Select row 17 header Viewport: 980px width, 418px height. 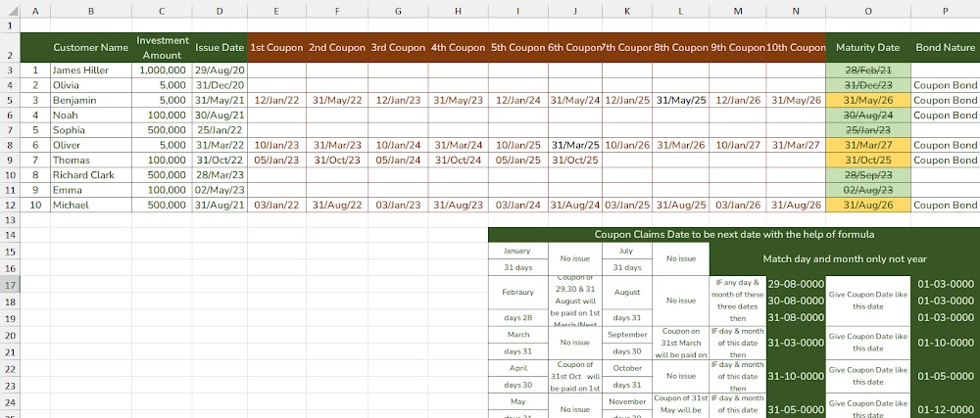coord(10,284)
